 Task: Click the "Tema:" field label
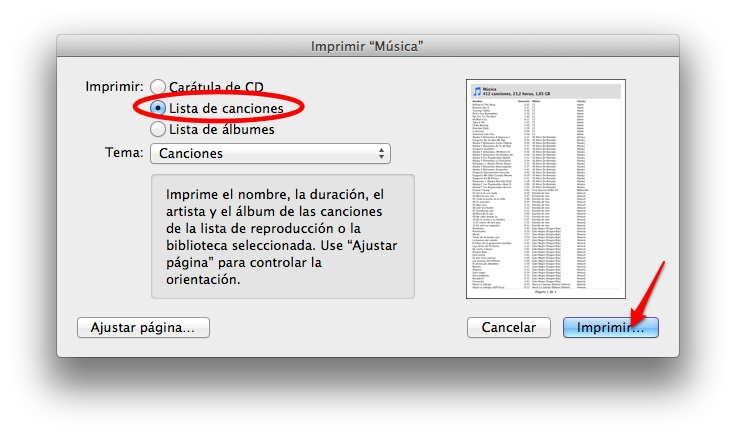[124, 153]
